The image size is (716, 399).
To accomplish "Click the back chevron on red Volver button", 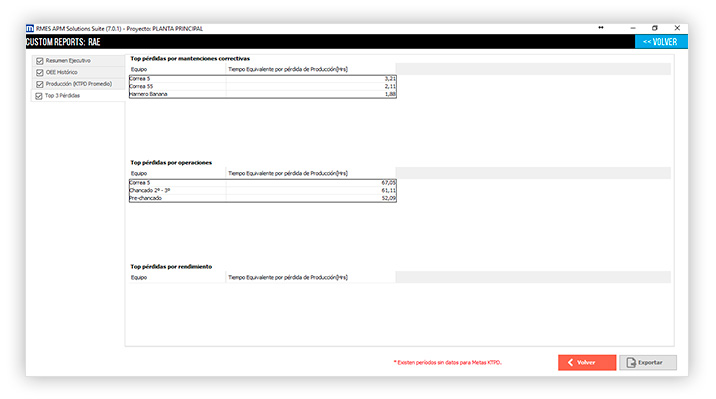I will (570, 362).
